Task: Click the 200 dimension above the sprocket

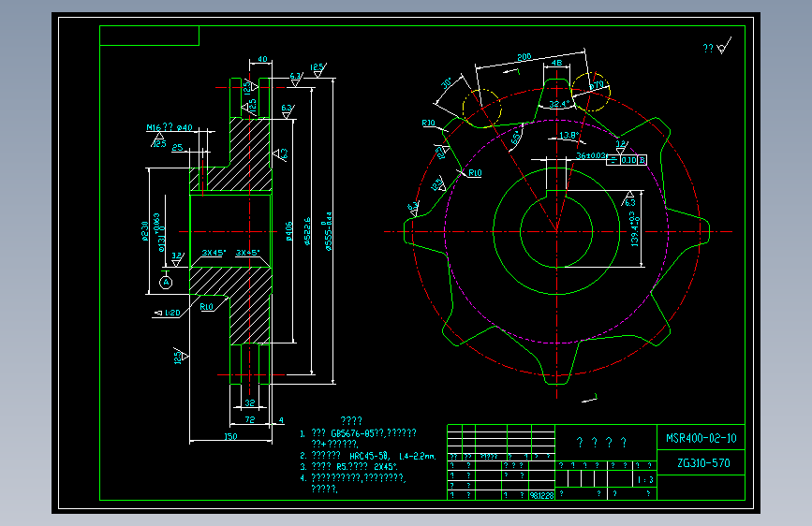Action: click(x=524, y=56)
